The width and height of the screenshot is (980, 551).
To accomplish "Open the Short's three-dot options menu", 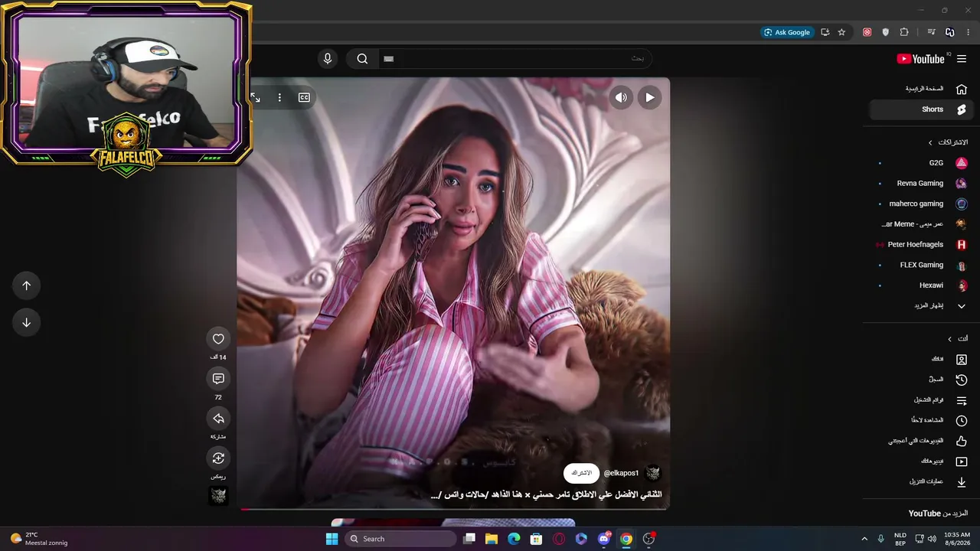I will [x=279, y=97].
